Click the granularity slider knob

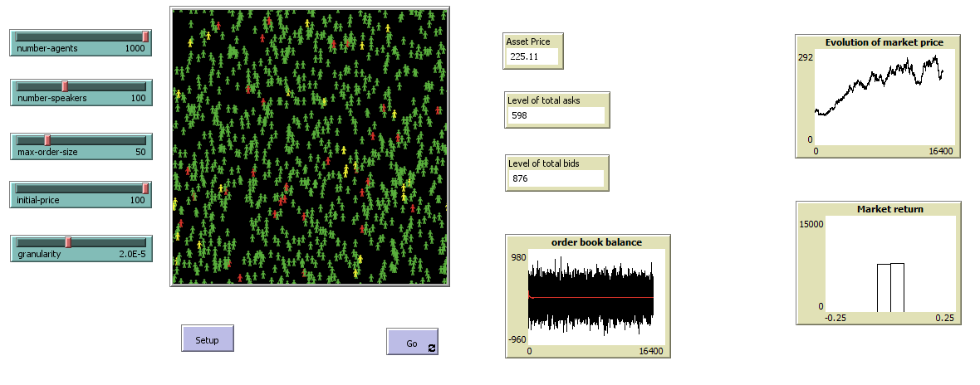coord(68,242)
